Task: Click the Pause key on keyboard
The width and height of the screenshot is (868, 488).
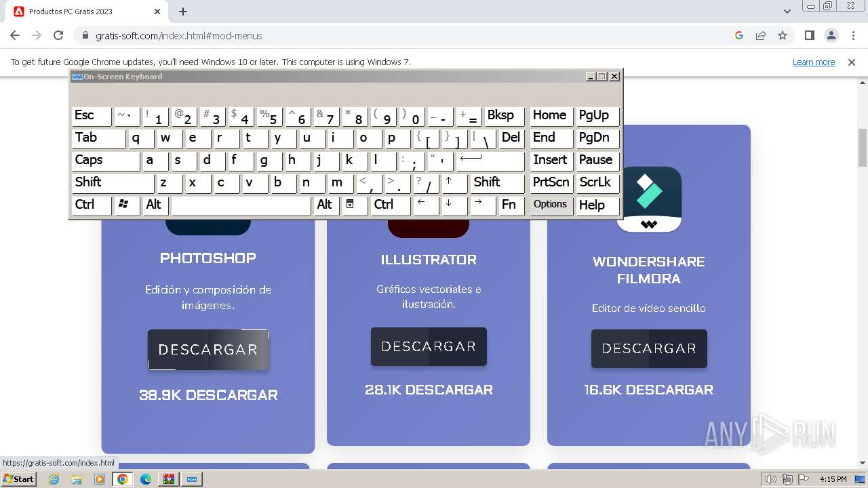Action: click(x=598, y=161)
